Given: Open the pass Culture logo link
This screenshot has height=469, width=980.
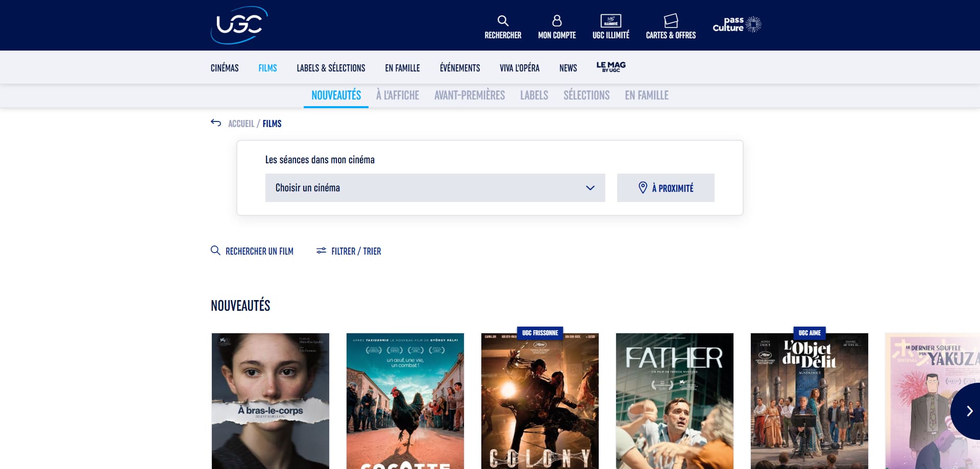Looking at the screenshot, I should [737, 24].
